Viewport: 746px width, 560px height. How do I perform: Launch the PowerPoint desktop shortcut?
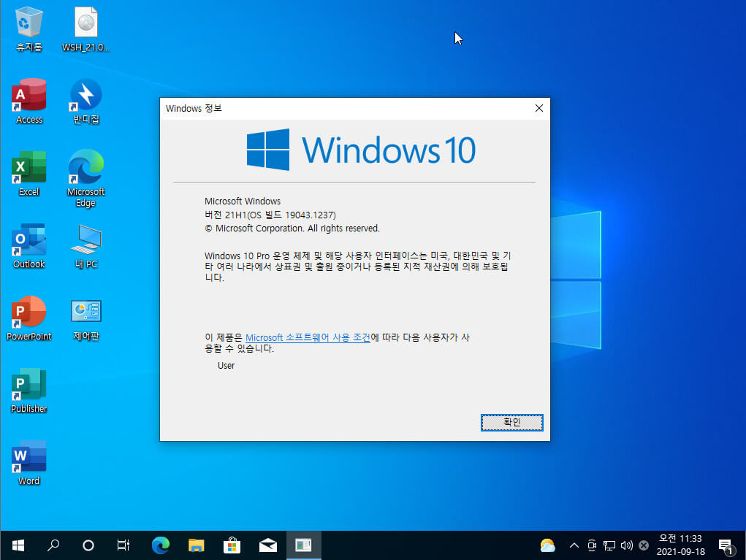tap(29, 318)
